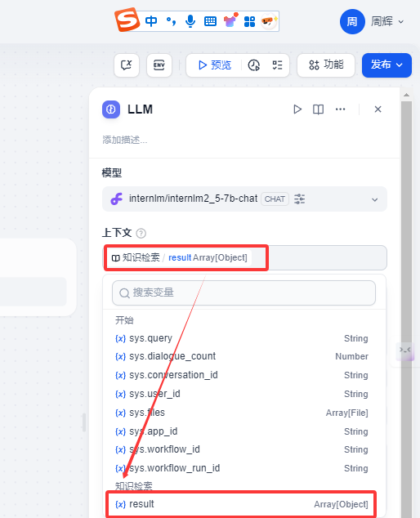420x518 pixels.
Task: Open the 功能 features button
Action: 326,65
